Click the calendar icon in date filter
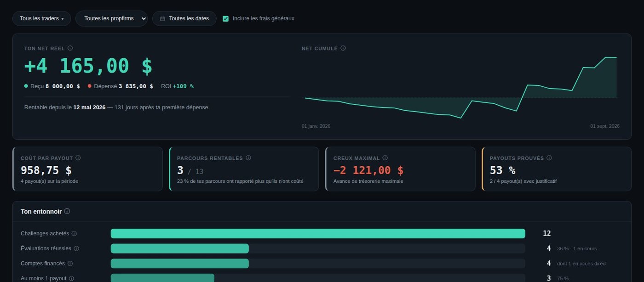The width and height of the screenshot is (644, 282). (162, 19)
